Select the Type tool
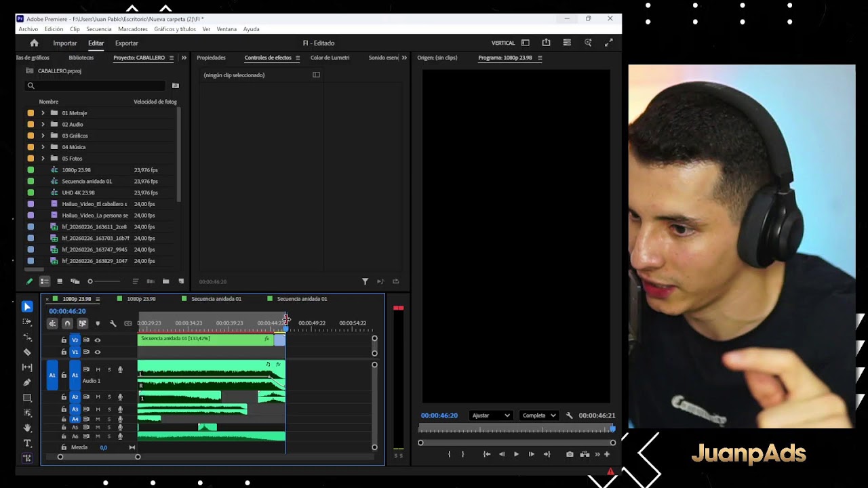The width and height of the screenshot is (868, 488). tap(27, 443)
